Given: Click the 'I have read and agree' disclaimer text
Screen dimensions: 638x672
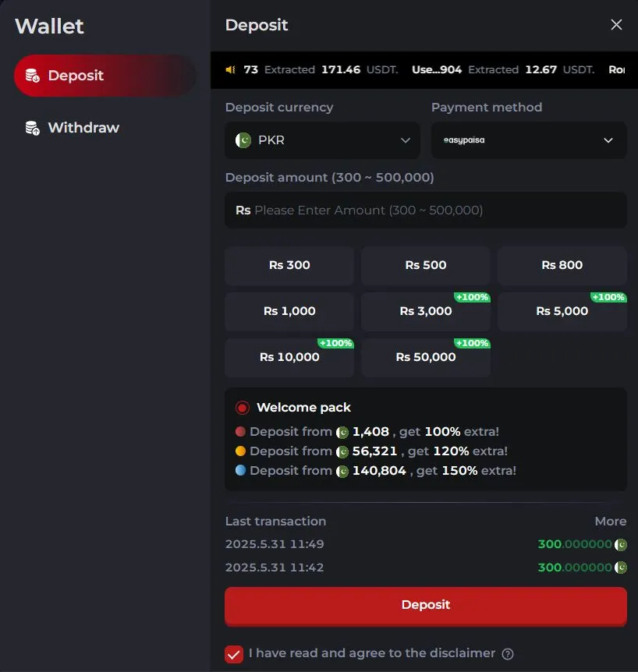Looking at the screenshot, I should [x=372, y=653].
